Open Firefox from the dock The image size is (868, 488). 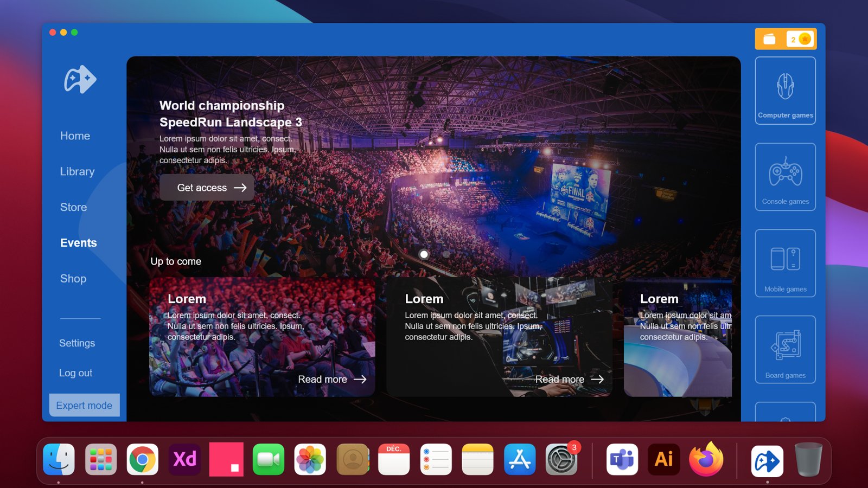pyautogui.click(x=706, y=459)
